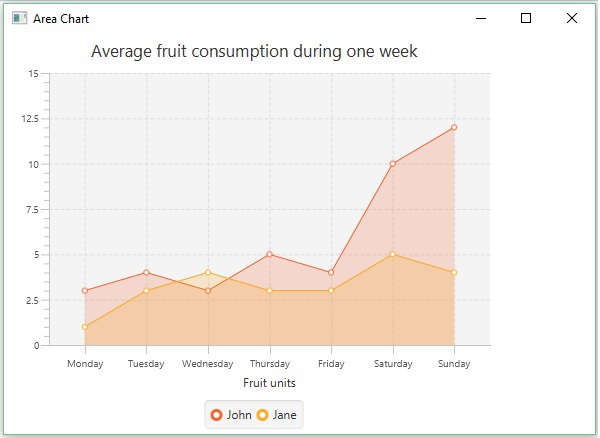This screenshot has height=438, width=600.
Task: Click the Wednesday label on the x-axis
Action: coord(208,364)
